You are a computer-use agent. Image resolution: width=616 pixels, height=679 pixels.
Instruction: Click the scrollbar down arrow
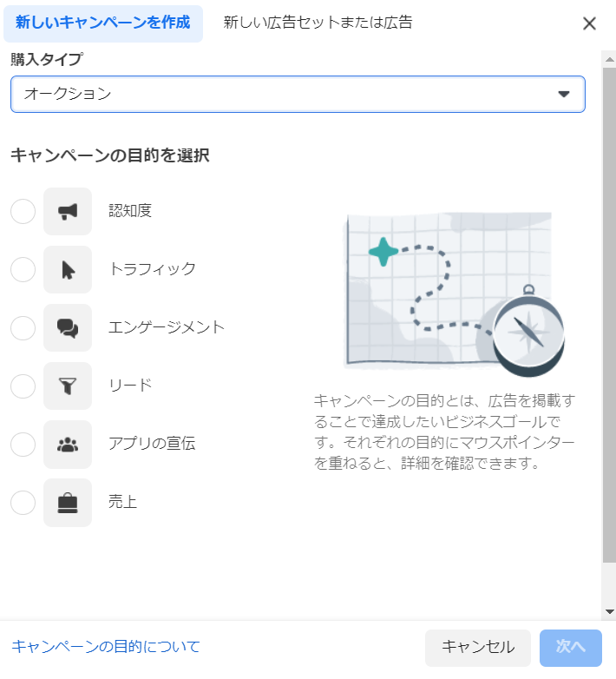610,612
